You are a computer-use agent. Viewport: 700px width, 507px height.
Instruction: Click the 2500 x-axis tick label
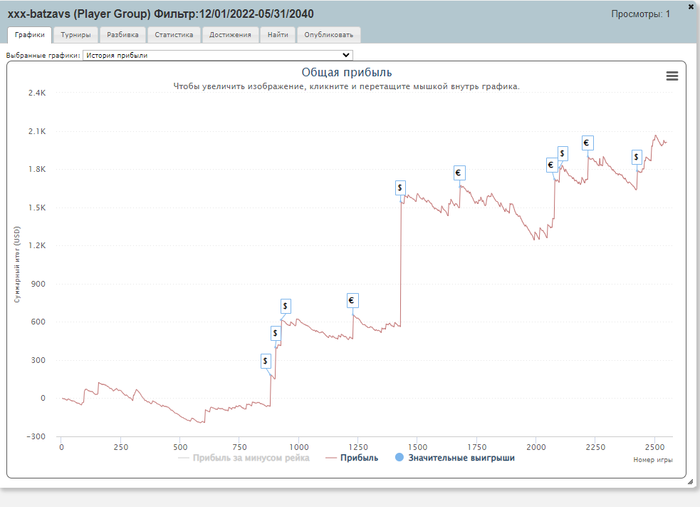pos(654,447)
